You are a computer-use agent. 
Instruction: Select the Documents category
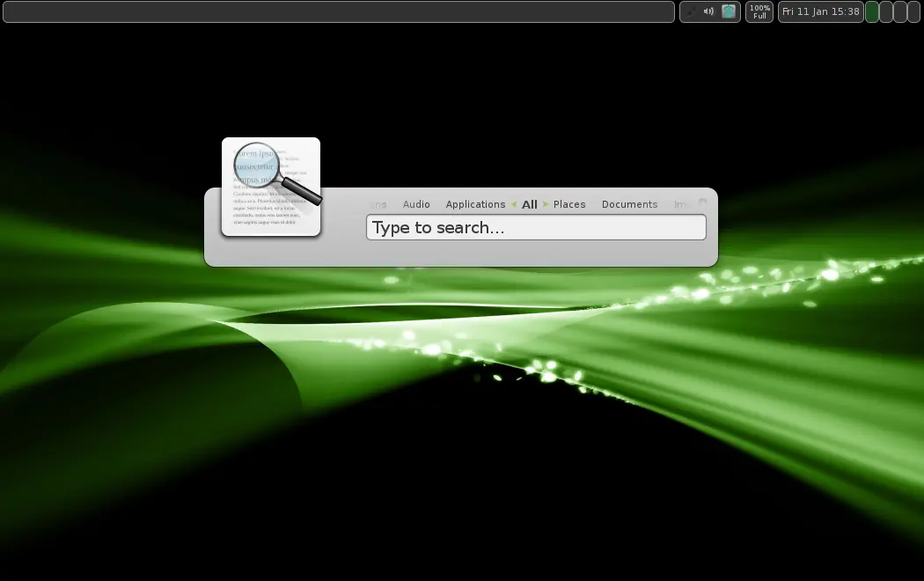[629, 204]
